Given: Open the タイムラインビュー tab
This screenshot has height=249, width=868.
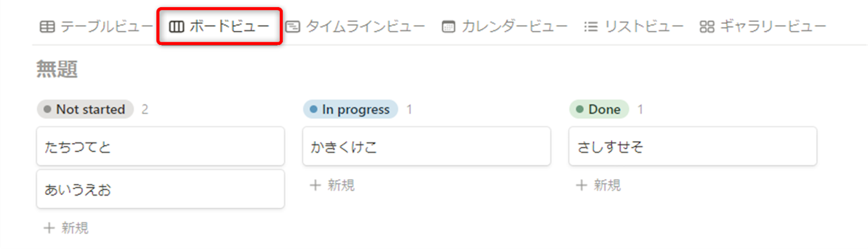Looking at the screenshot, I should pos(365,27).
